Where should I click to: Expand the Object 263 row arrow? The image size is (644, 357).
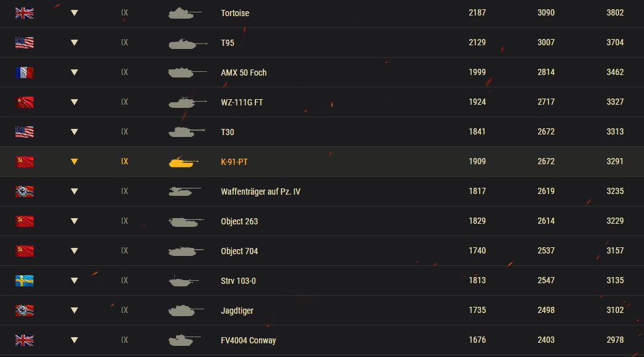click(74, 221)
